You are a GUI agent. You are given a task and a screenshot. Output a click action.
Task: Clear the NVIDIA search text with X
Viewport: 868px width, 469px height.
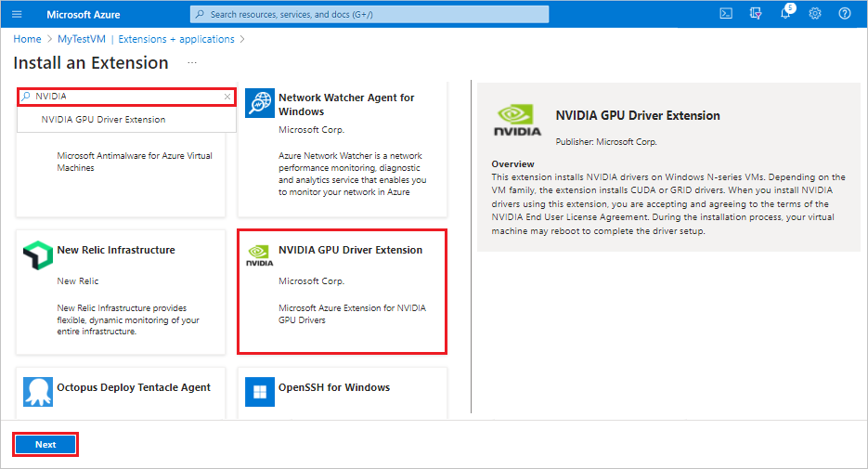pyautogui.click(x=227, y=97)
